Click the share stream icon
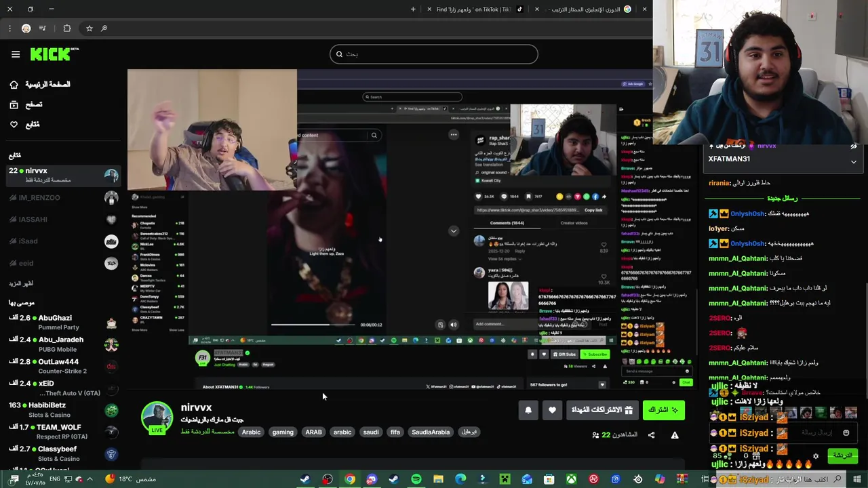Viewport: 868px width, 488px height. pyautogui.click(x=652, y=435)
